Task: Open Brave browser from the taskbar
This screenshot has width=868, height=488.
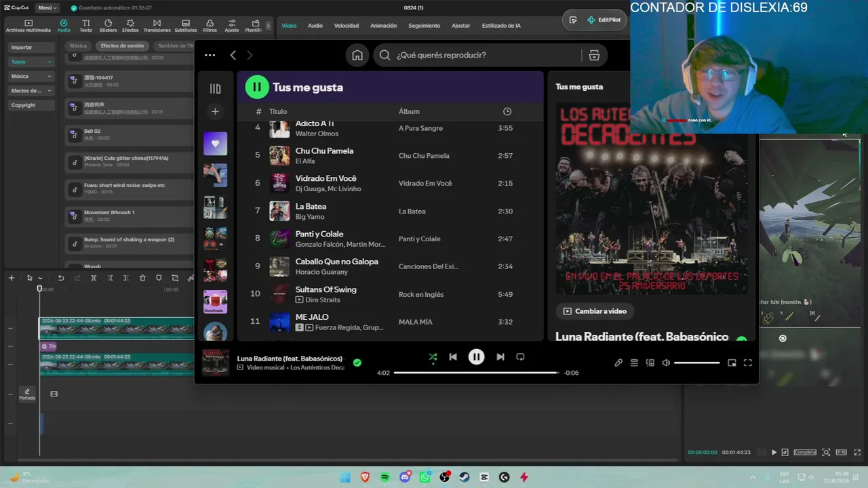Action: pyautogui.click(x=366, y=477)
